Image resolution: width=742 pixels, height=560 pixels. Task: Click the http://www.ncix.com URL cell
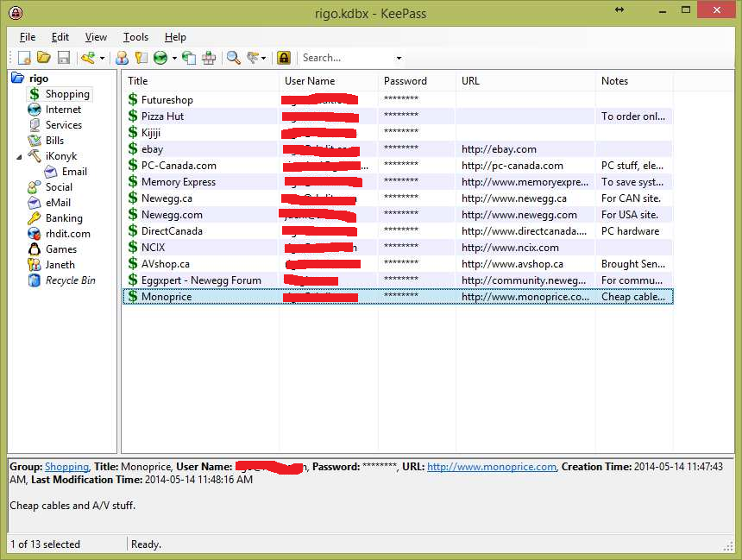pyautogui.click(x=510, y=248)
